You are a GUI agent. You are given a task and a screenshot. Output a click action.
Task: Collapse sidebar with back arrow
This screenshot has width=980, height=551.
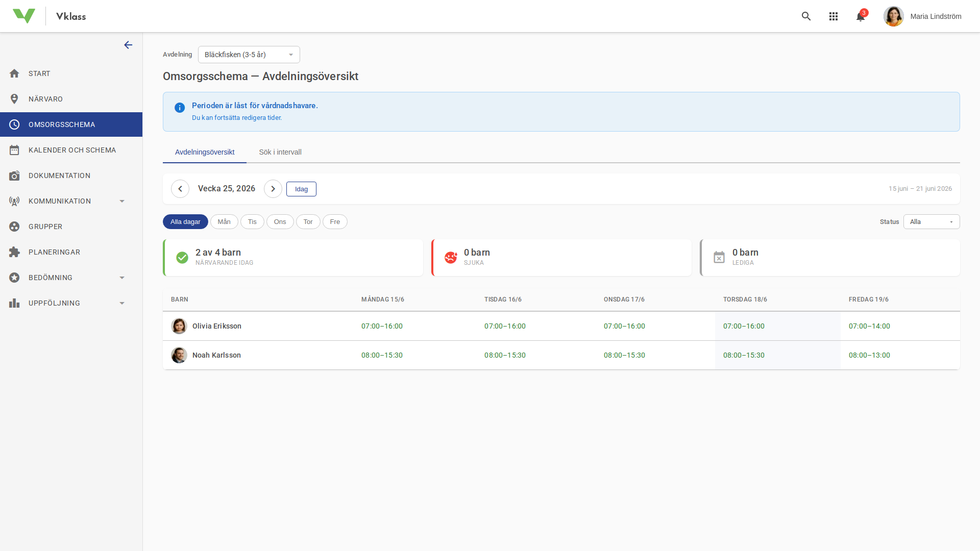click(128, 45)
